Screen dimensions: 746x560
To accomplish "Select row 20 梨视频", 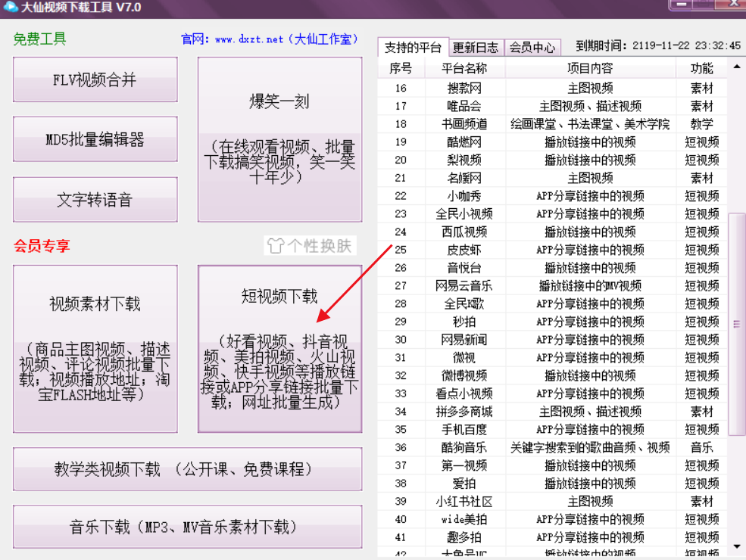I will pos(552,160).
